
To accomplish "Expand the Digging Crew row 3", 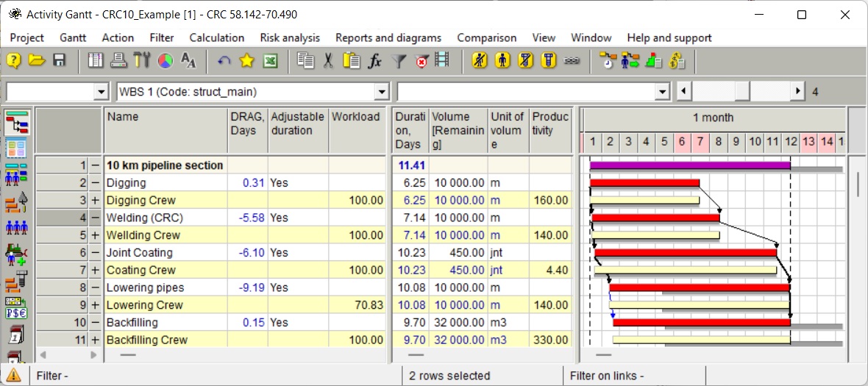I will (95, 200).
